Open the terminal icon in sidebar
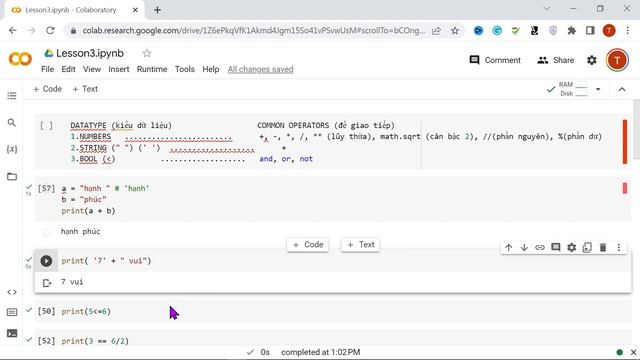This screenshot has height=360, width=640. point(12,333)
